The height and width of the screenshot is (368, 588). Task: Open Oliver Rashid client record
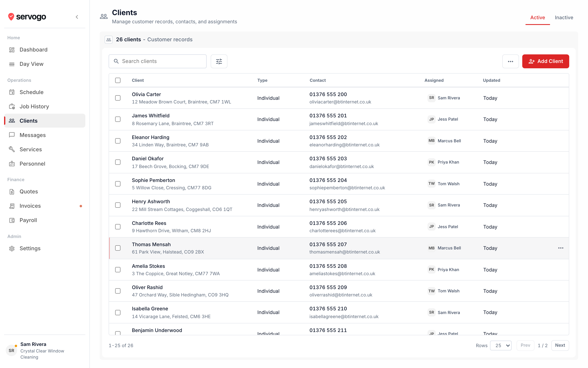[147, 287]
